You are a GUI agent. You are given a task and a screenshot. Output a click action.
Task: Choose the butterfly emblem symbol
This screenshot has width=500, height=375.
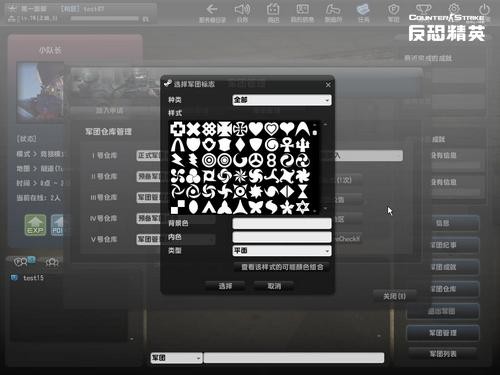coord(256,207)
